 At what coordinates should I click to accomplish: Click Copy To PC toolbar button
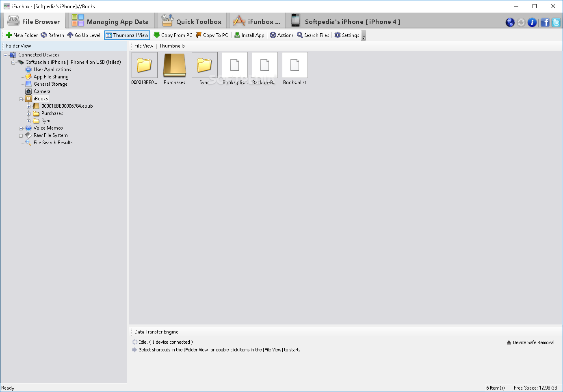tap(212, 35)
